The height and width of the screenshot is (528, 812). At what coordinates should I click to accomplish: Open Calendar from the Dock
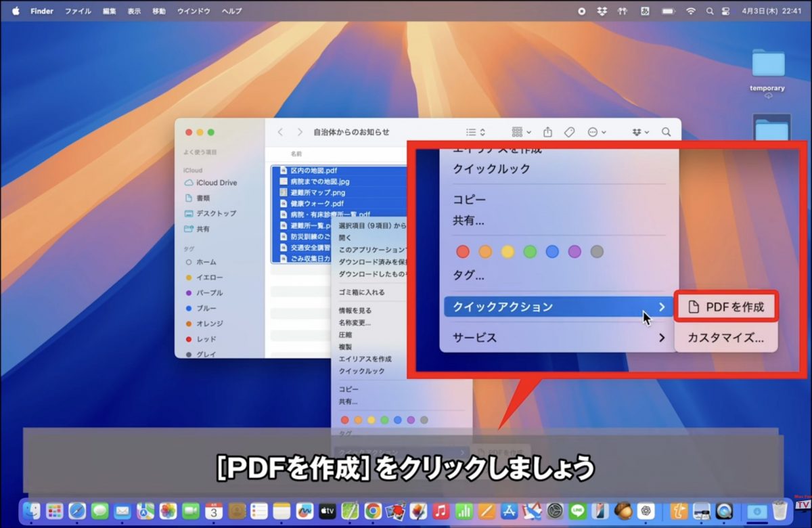tap(214, 511)
